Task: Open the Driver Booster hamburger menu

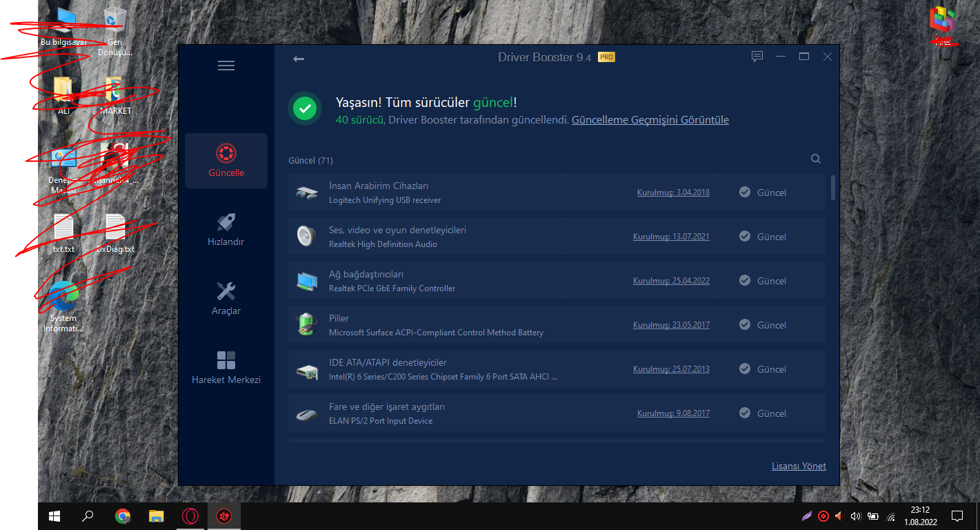Action: pyautogui.click(x=226, y=66)
